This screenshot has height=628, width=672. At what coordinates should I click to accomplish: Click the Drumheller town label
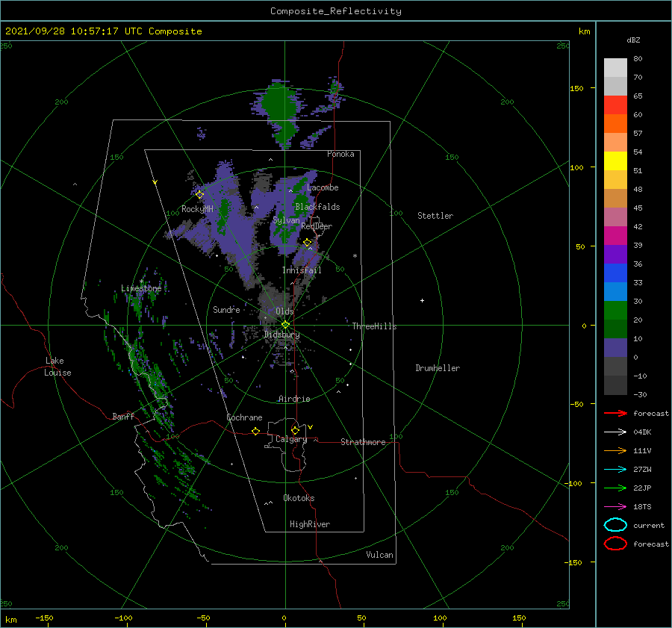pyautogui.click(x=438, y=368)
